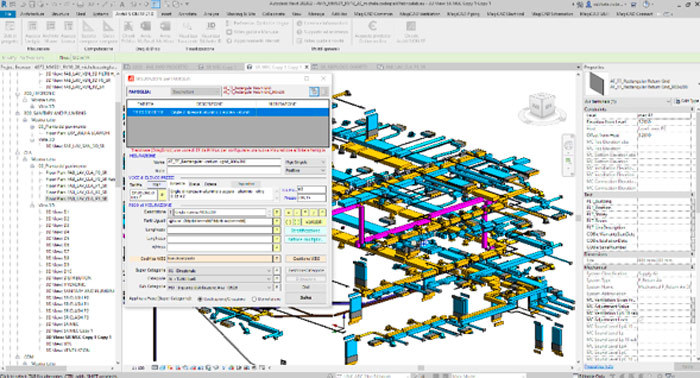Click the first small yellow operator button
700x378 pixels.
(288, 212)
